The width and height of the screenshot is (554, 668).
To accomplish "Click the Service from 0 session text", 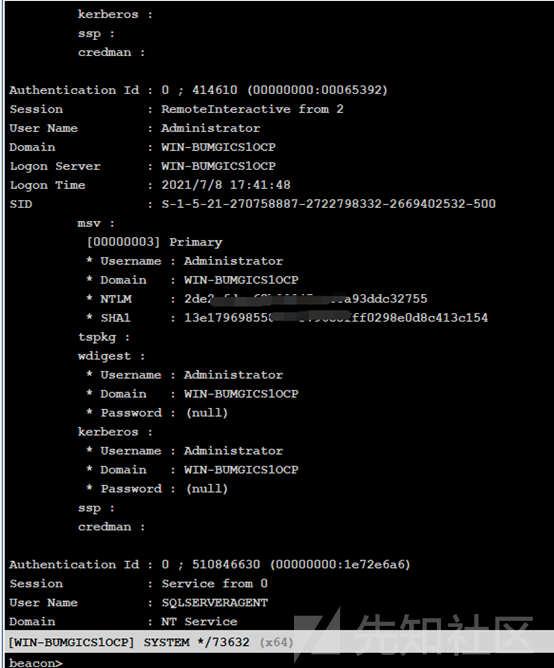I will (215, 584).
